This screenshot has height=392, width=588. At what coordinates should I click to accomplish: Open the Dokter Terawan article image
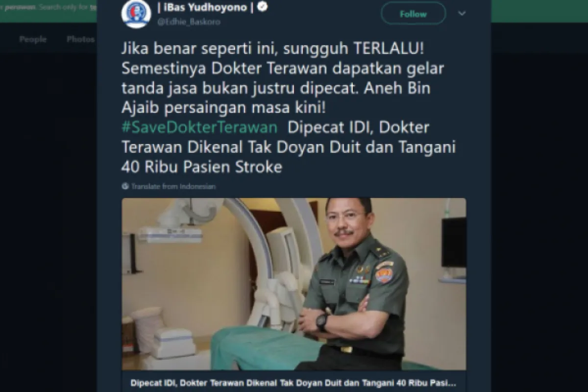[x=294, y=284]
